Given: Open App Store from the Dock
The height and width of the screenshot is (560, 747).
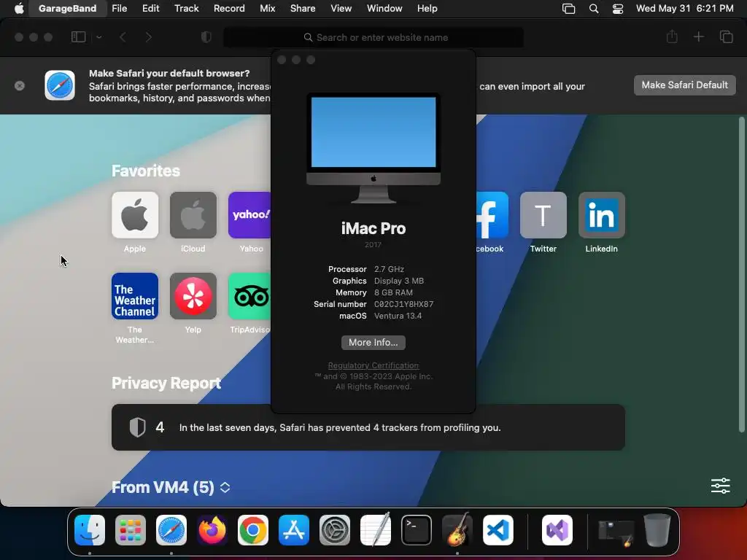Looking at the screenshot, I should pos(294,530).
